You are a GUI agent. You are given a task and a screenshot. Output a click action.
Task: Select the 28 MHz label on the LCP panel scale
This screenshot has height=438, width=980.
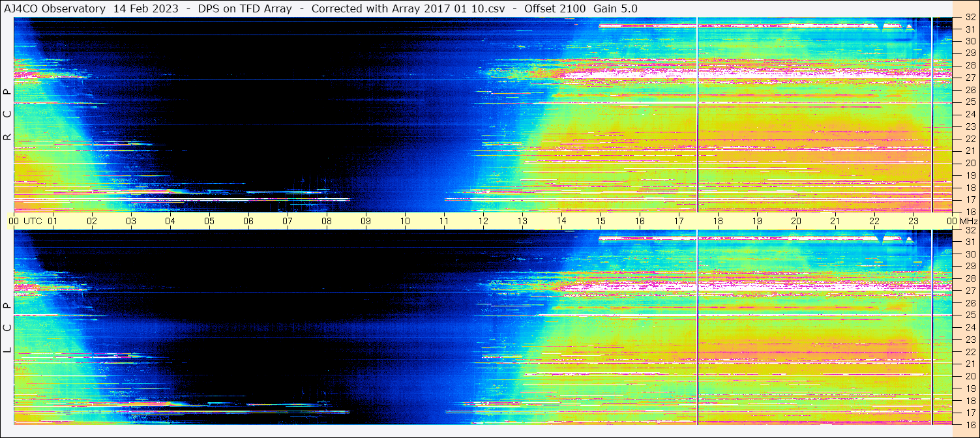tap(970, 278)
